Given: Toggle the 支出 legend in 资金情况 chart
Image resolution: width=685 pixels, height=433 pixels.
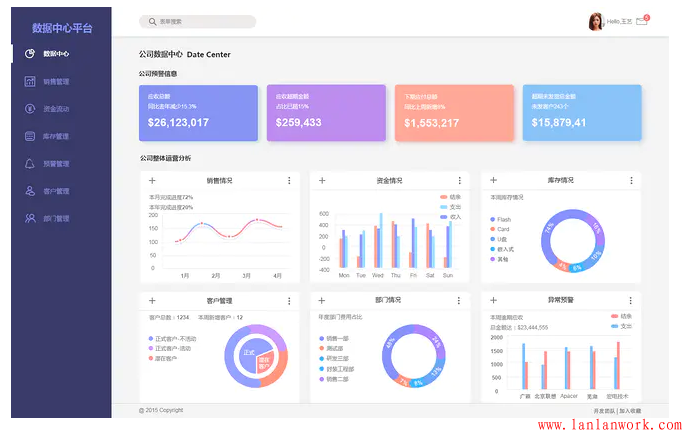Looking at the screenshot, I should click(448, 207).
